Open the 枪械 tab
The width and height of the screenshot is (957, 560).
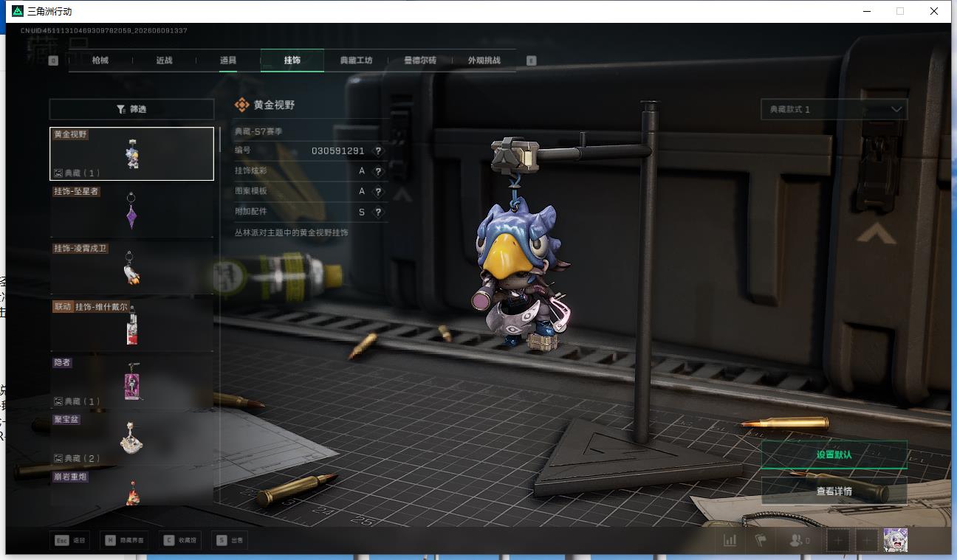(100, 61)
